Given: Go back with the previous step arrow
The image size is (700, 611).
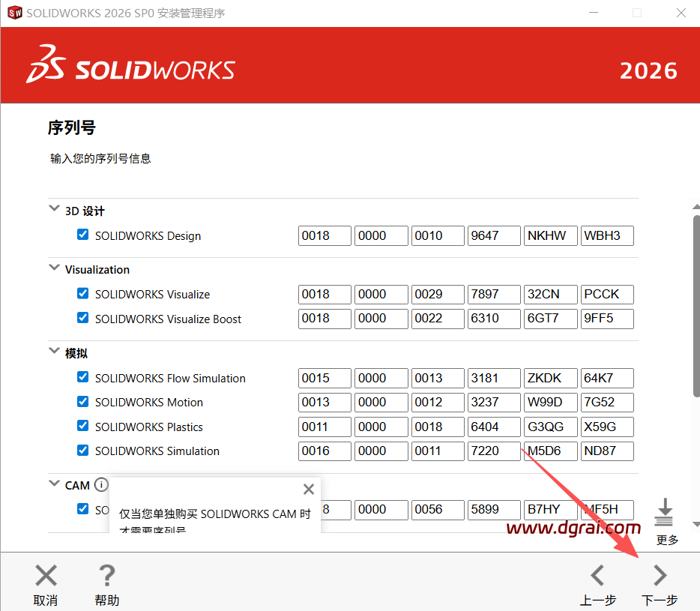Looking at the screenshot, I should (x=597, y=576).
